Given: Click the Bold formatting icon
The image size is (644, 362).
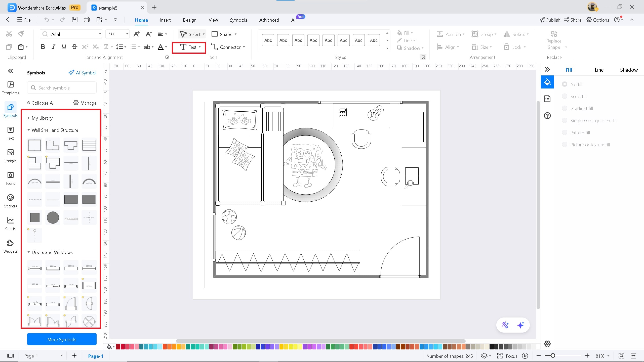Looking at the screenshot, I should click(43, 47).
